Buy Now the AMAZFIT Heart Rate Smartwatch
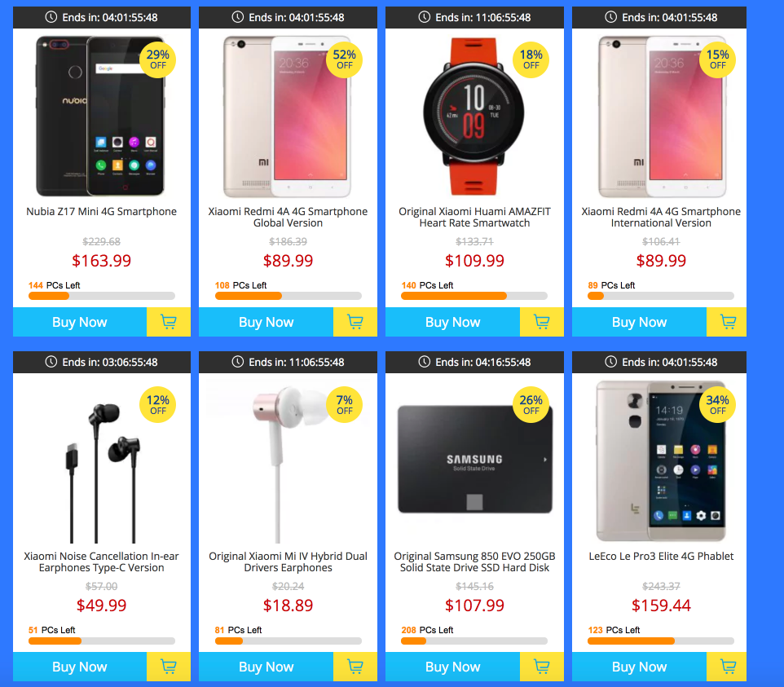The height and width of the screenshot is (687, 784). point(452,322)
